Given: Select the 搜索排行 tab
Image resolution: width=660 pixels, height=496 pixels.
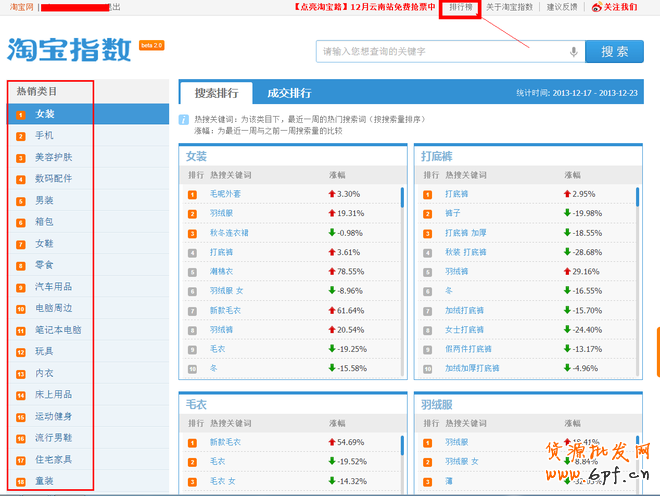Looking at the screenshot, I should pos(216,93).
